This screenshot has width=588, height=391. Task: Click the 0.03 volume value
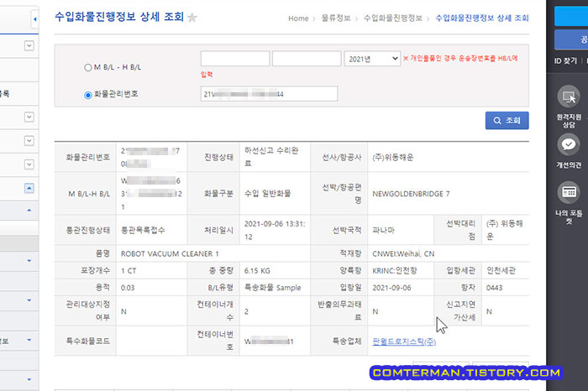coord(128,288)
